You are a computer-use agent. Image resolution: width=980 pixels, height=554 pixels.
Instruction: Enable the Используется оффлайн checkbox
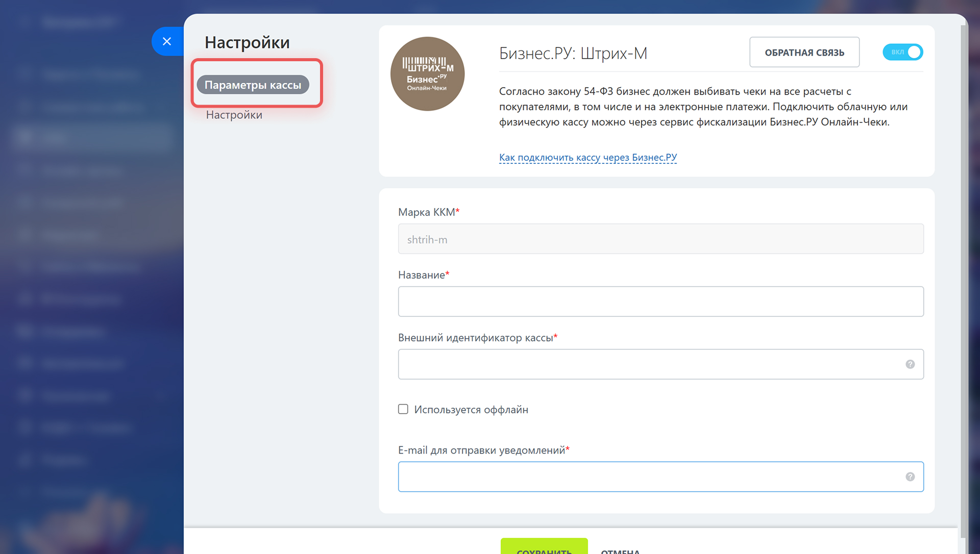click(x=403, y=409)
